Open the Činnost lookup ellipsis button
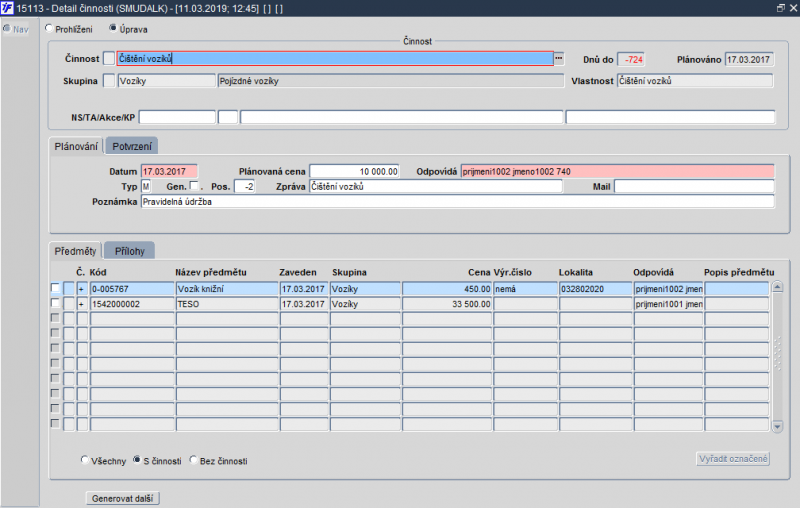This screenshot has height=508, width=800. (x=559, y=59)
